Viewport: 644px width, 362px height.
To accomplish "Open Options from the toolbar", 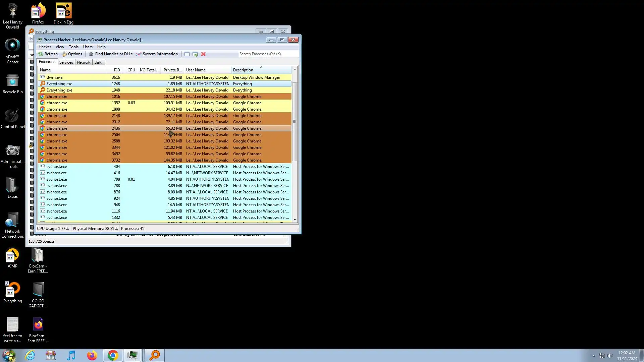I will 72,54.
